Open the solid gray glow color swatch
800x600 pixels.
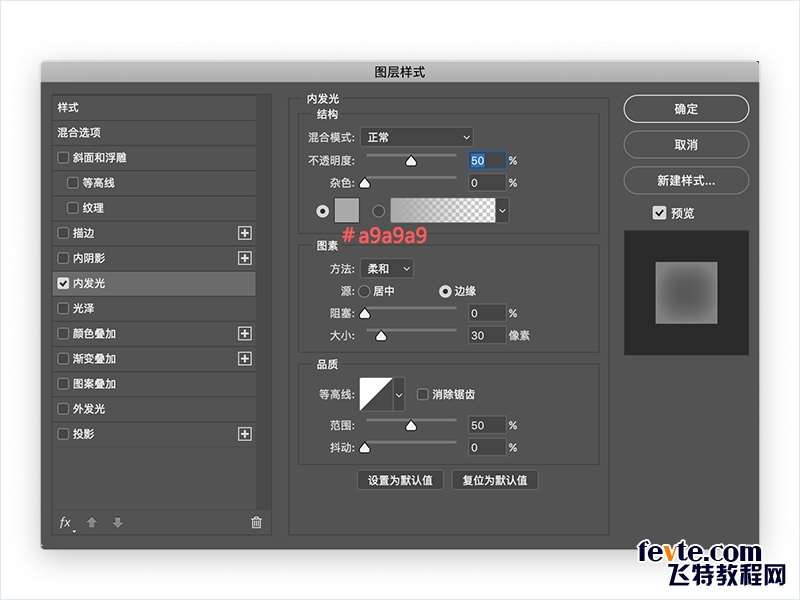[346, 211]
